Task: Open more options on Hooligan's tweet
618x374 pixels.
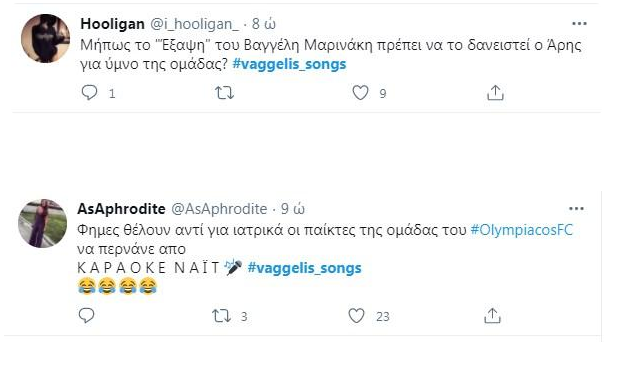Action: point(579,24)
